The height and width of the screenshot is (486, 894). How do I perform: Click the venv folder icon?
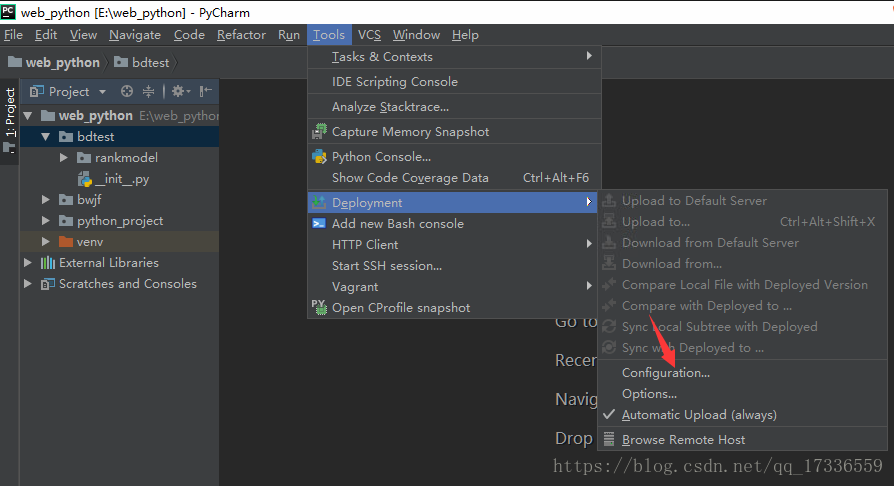(x=66, y=242)
